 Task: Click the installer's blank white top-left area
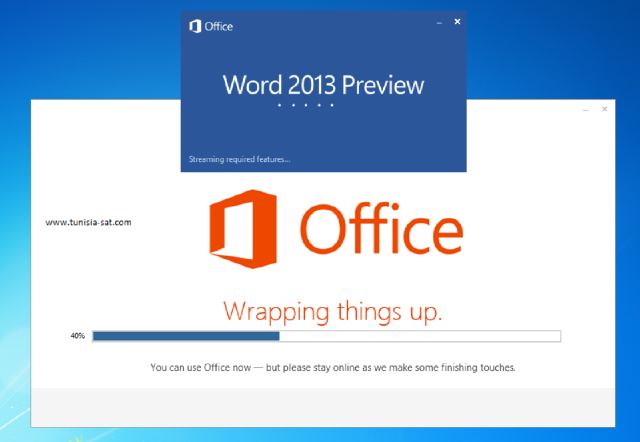tap(100, 140)
